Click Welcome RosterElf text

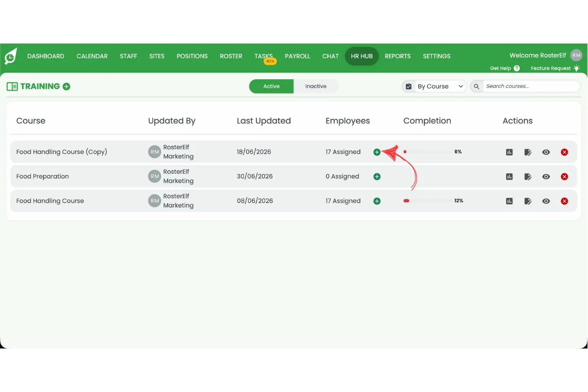point(538,55)
